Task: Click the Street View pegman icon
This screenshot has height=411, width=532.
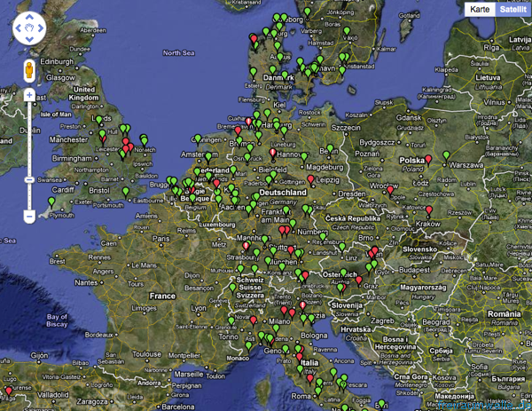Action: [29, 71]
